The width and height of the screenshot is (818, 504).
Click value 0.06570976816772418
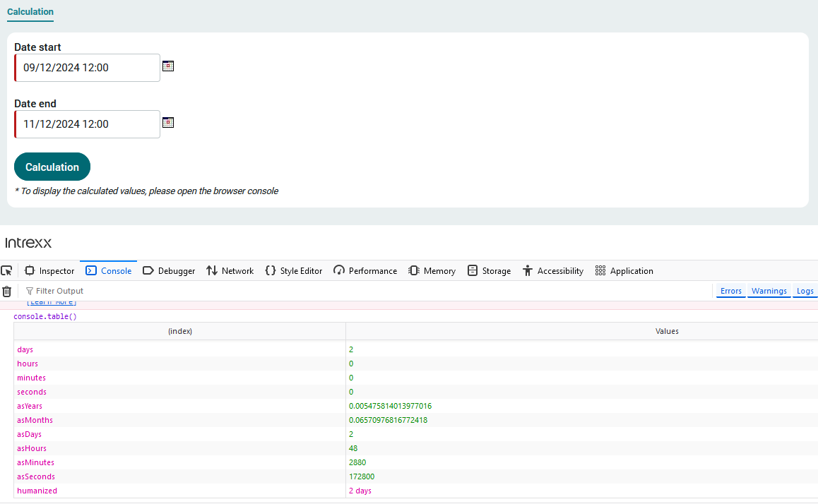388,419
